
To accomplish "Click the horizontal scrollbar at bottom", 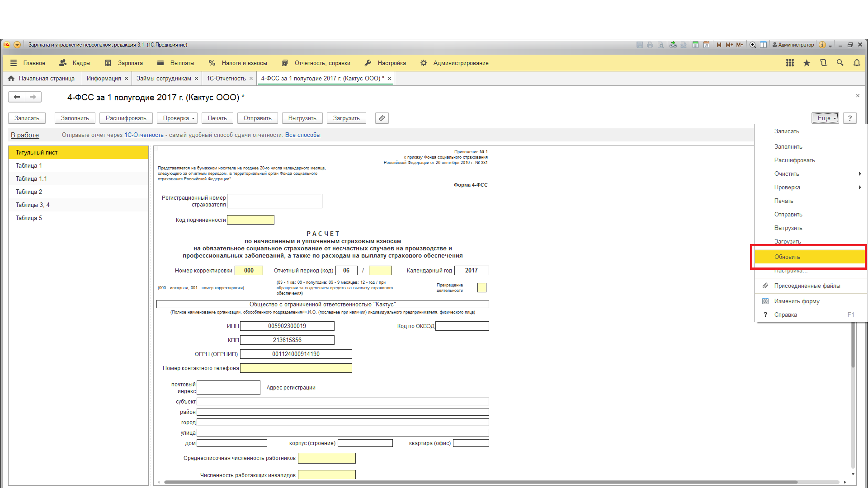I will pos(480,482).
